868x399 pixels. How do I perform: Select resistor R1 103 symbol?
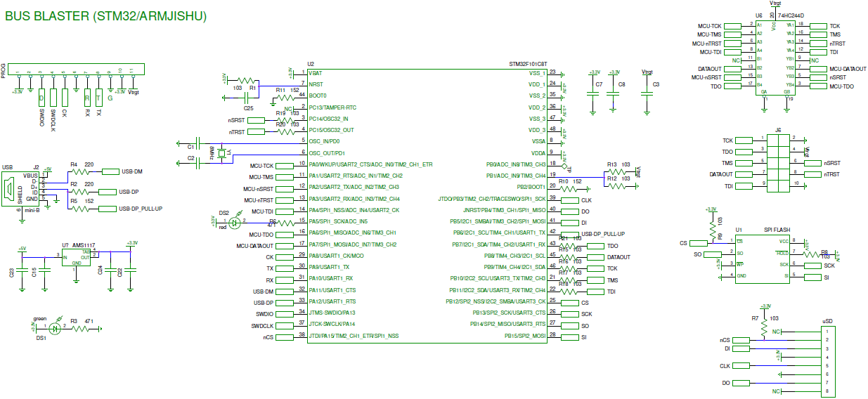247,79
